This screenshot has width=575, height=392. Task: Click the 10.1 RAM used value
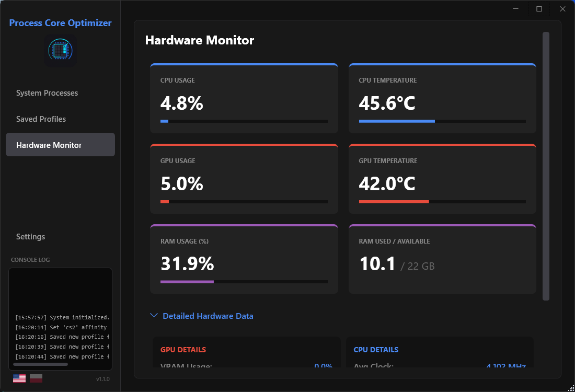click(x=377, y=264)
